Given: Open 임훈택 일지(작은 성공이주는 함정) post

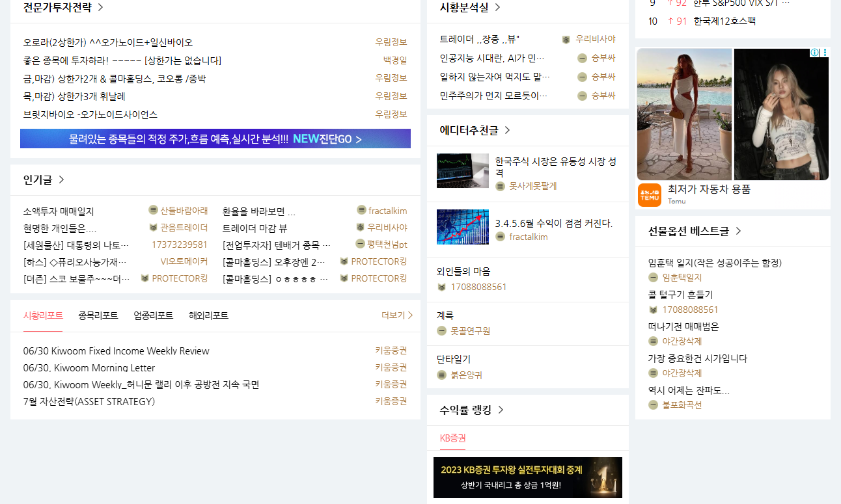Looking at the screenshot, I should 715,263.
